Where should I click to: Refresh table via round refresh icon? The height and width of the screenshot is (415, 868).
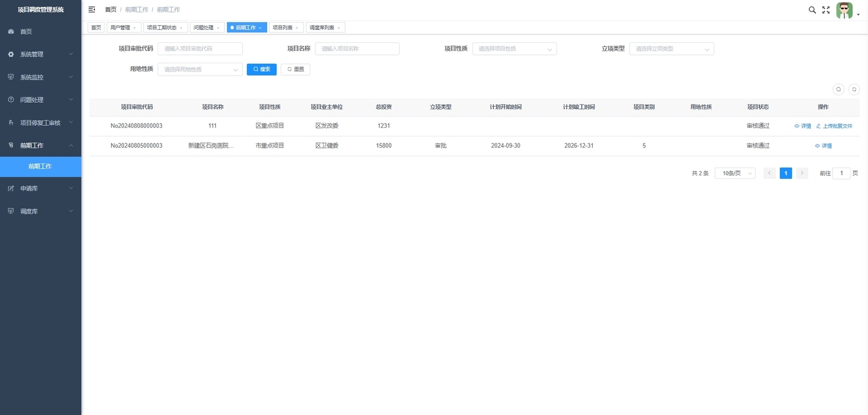tap(854, 89)
